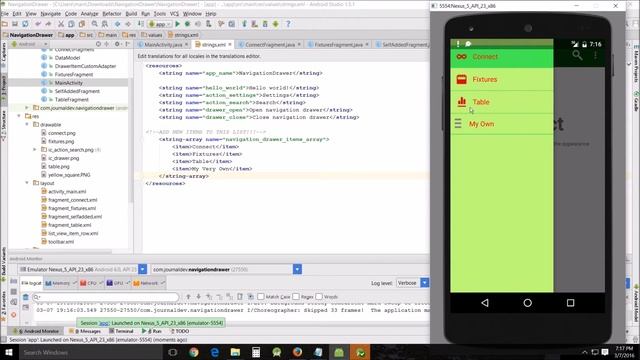640x360 pixels.
Task: Select yellow_square.PNG in drawable folder
Action: [x=69, y=175]
